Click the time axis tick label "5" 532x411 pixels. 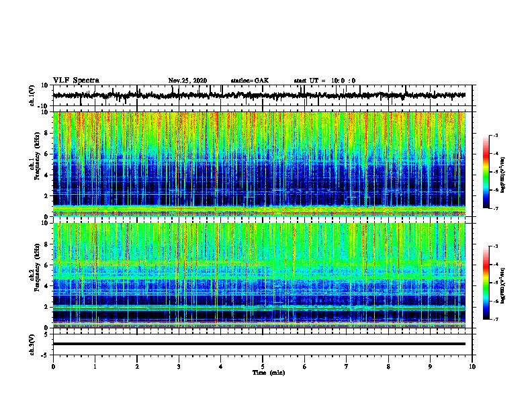point(263,367)
